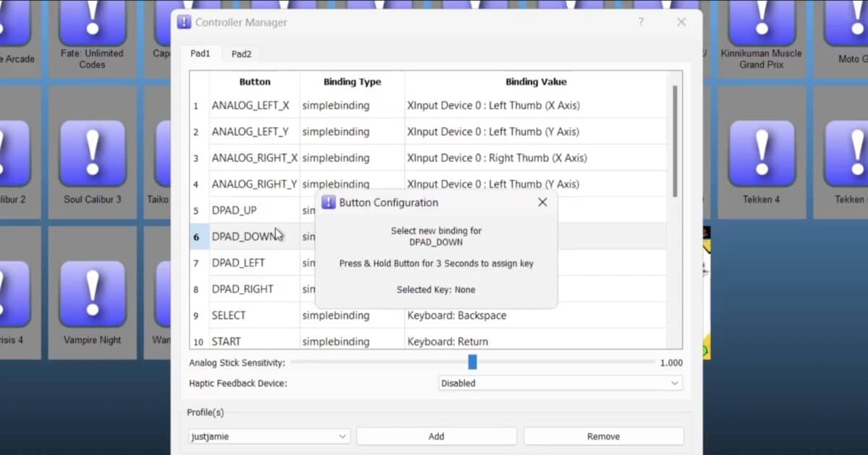Viewport: 868px width, 455px height.
Task: Click the Binding Value column header
Action: click(x=535, y=82)
